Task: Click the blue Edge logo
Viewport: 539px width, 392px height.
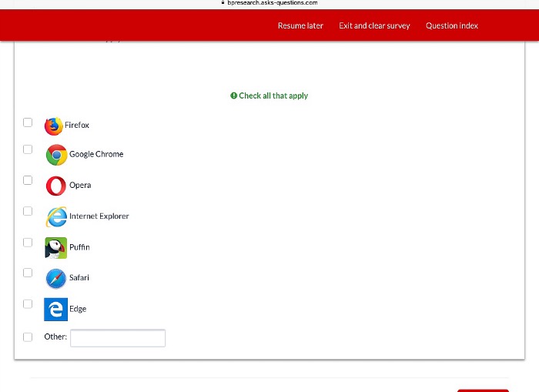Action: pyautogui.click(x=55, y=310)
